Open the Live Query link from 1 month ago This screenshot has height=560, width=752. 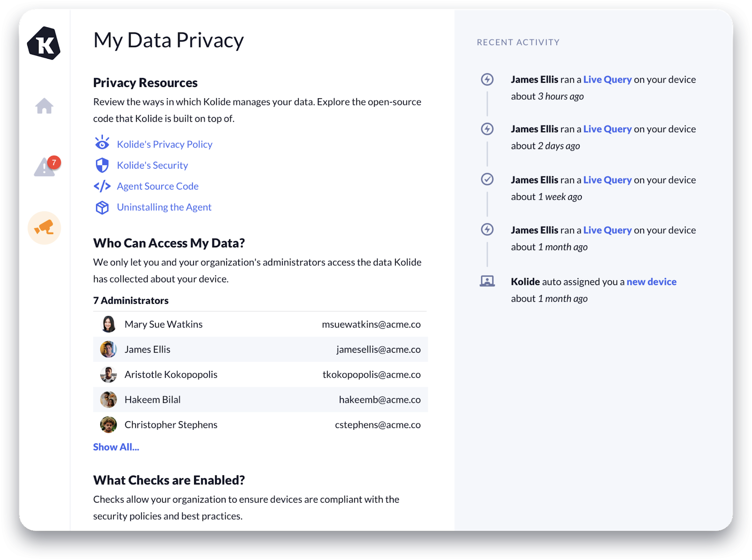pos(607,230)
